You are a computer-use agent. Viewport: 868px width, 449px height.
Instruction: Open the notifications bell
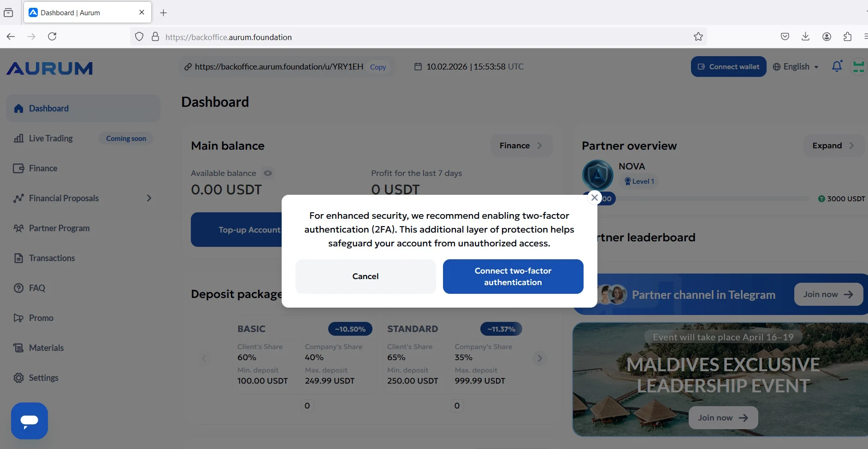[x=837, y=67]
